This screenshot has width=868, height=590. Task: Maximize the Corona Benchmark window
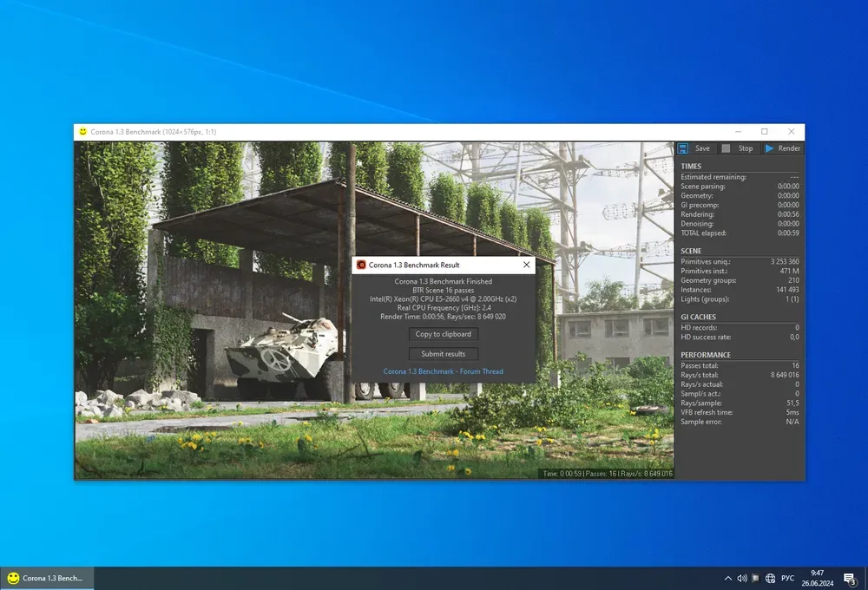(x=764, y=132)
